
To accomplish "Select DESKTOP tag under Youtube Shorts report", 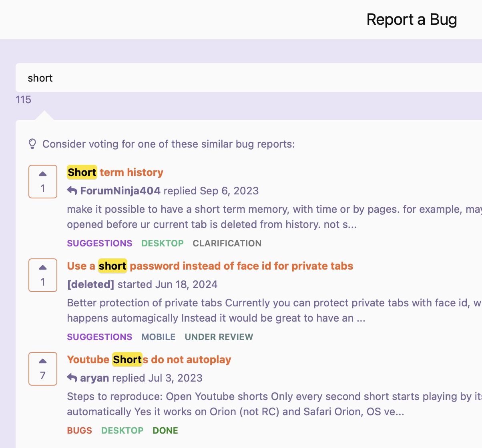I will [122, 430].
